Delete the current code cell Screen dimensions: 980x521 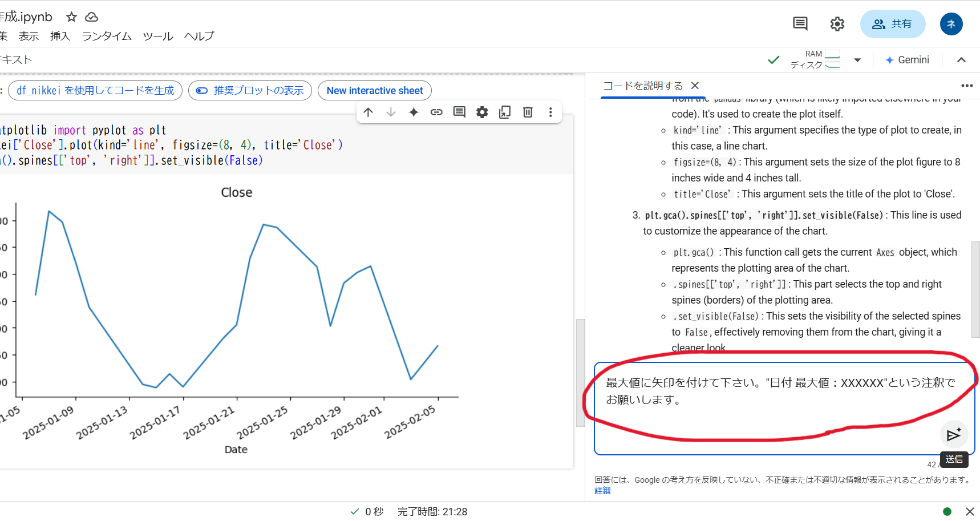[527, 112]
